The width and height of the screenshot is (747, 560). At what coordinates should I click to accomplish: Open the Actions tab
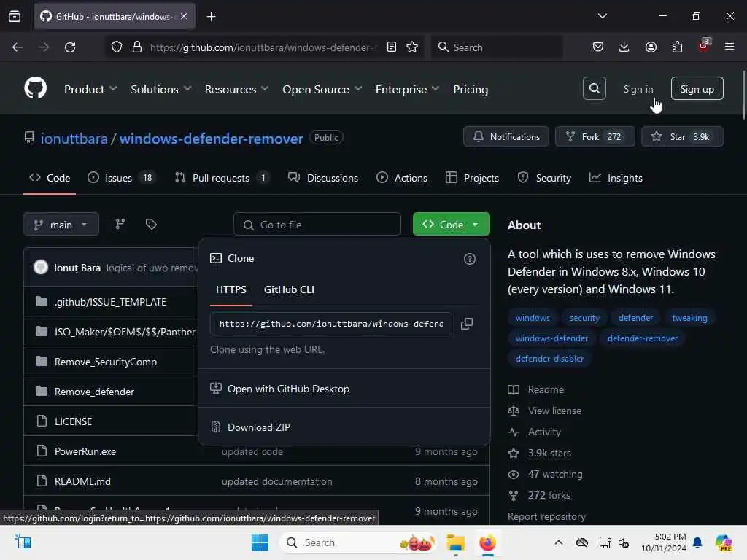(402, 178)
